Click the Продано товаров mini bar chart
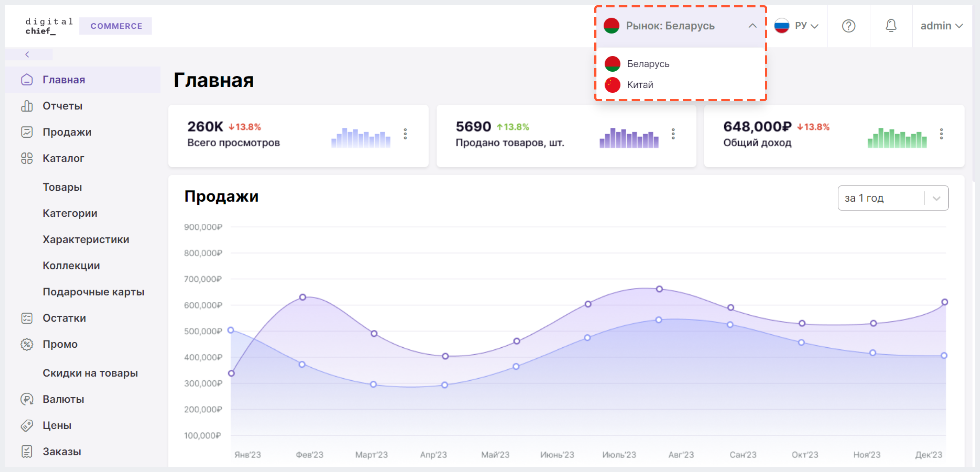The height and width of the screenshot is (472, 980). point(629,138)
